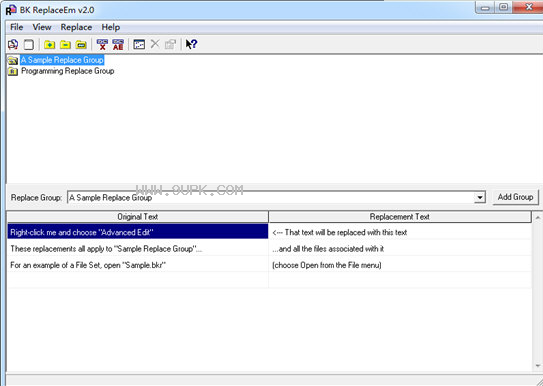This screenshot has height=386, width=543.
Task: Click the empty Original Text cell in the fourth row
Action: click(x=138, y=280)
